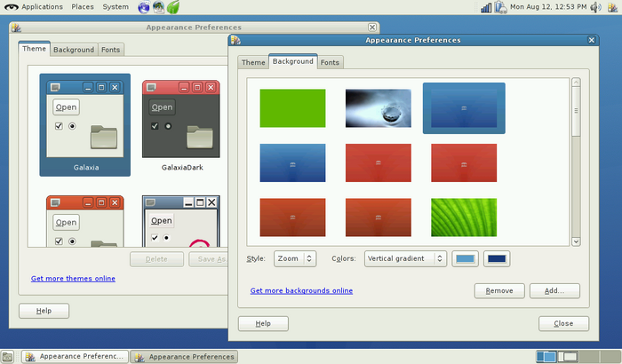Viewport: 622px width, 364px height.
Task: Select the water droplet wallpaper thumbnail
Action: coord(379,108)
